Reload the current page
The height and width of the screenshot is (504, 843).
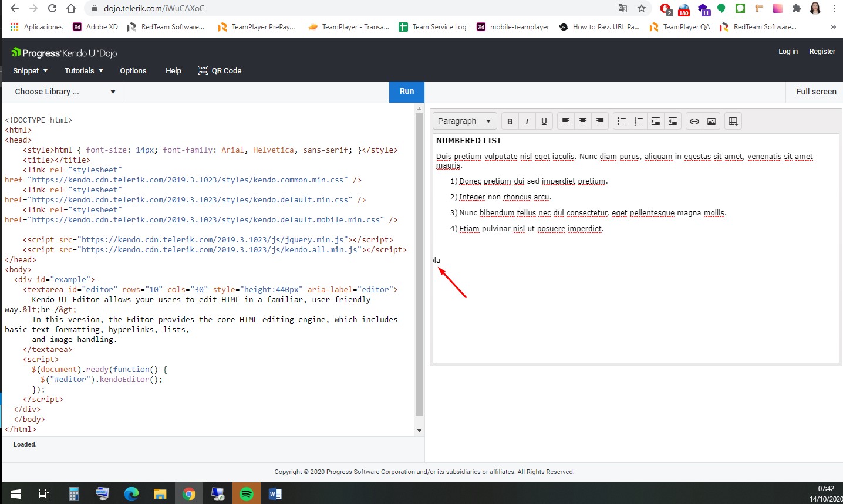[x=52, y=8]
